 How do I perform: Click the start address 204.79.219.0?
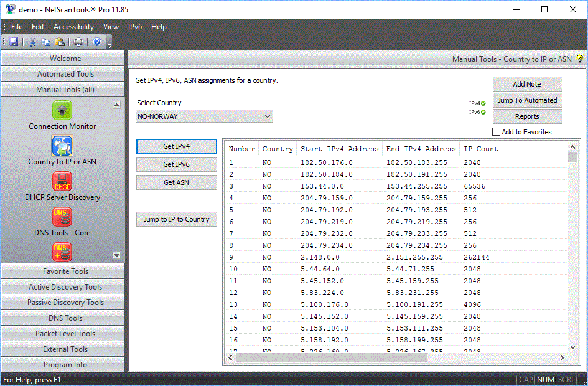coord(326,222)
